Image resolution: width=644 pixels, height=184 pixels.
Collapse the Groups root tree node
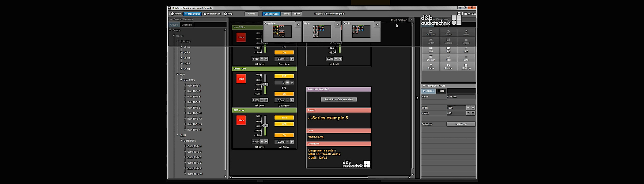coord(170,30)
